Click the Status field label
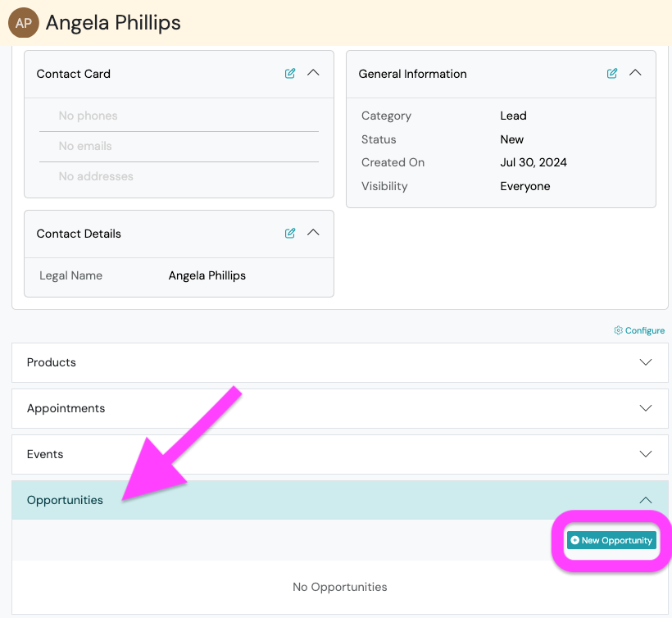Screen dimensions: 672x618 pos(379,139)
